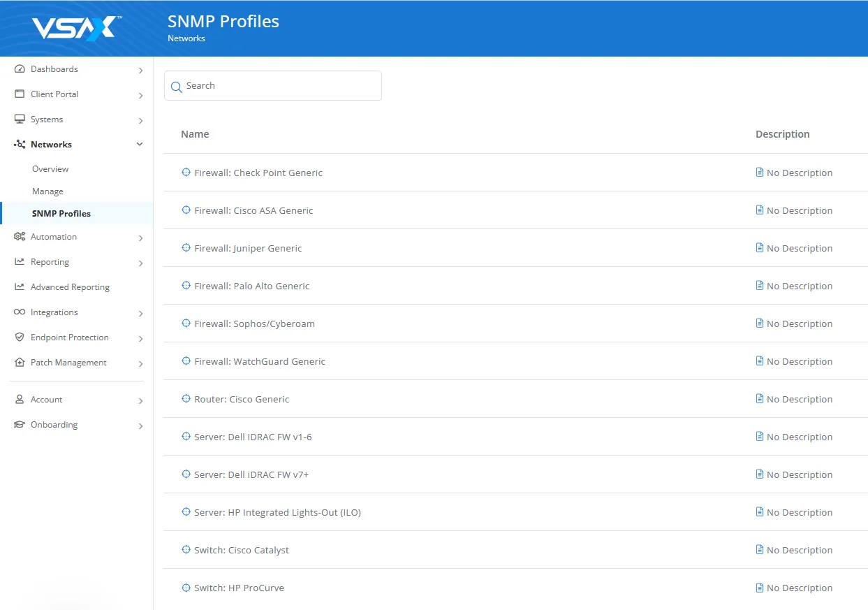Click the profile icon beside Switch: Cisco Catalyst
The image size is (868, 610).
click(x=186, y=550)
